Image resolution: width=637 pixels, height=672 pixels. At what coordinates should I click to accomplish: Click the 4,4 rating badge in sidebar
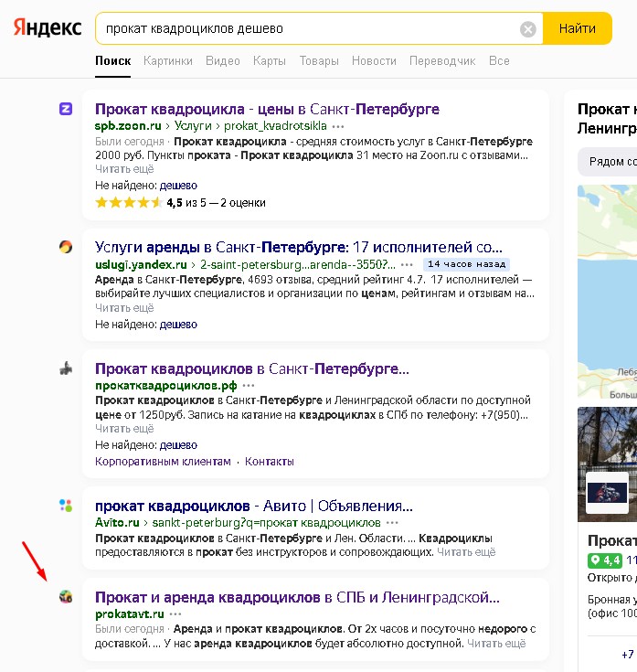point(605,560)
